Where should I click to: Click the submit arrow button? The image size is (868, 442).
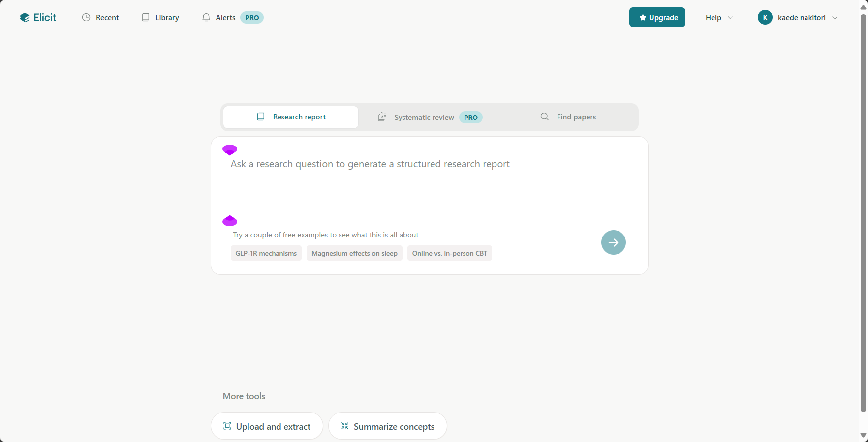(613, 242)
